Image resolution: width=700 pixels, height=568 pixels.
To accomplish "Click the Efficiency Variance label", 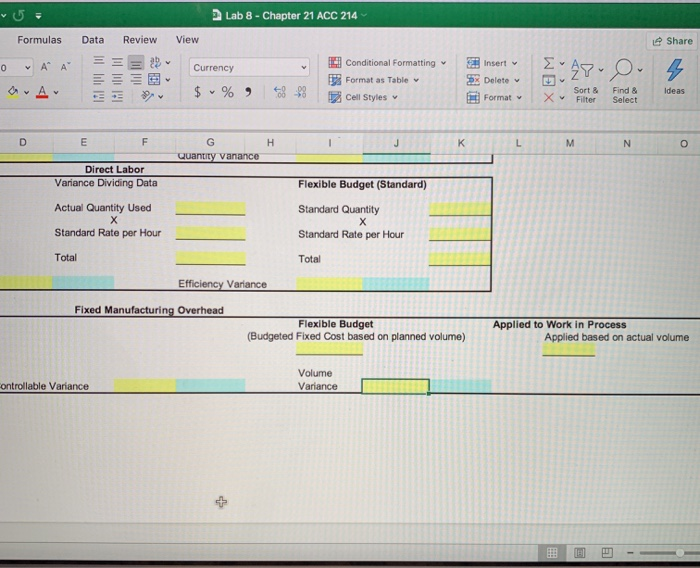I will pyautogui.click(x=222, y=284).
